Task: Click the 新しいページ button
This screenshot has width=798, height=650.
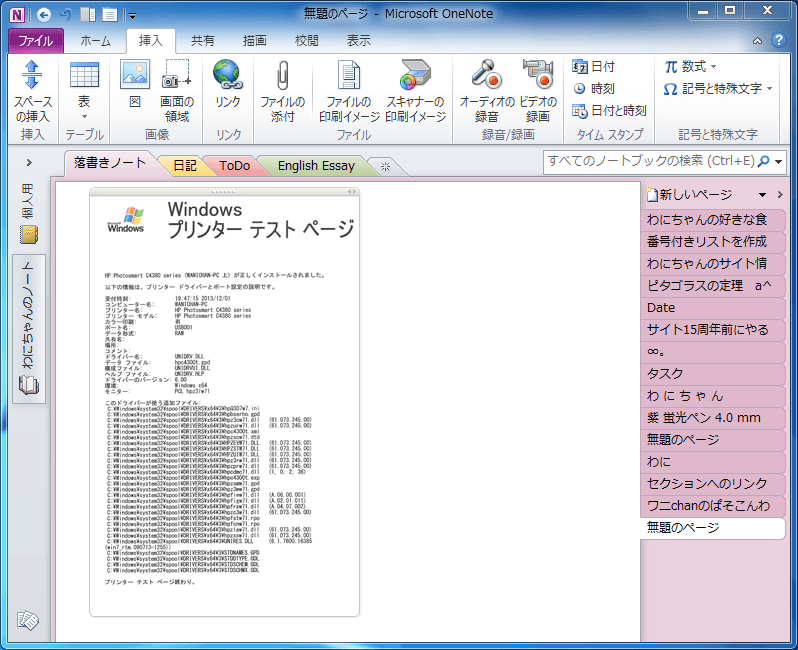Action: click(x=689, y=194)
